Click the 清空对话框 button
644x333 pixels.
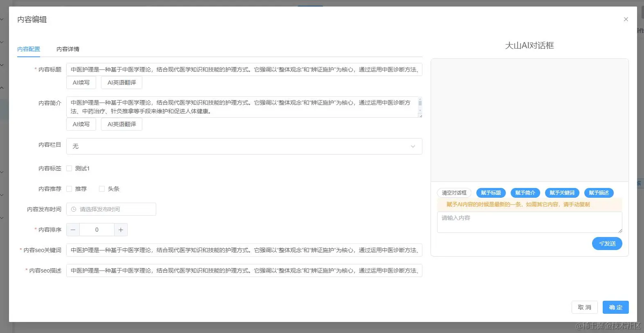454,193
